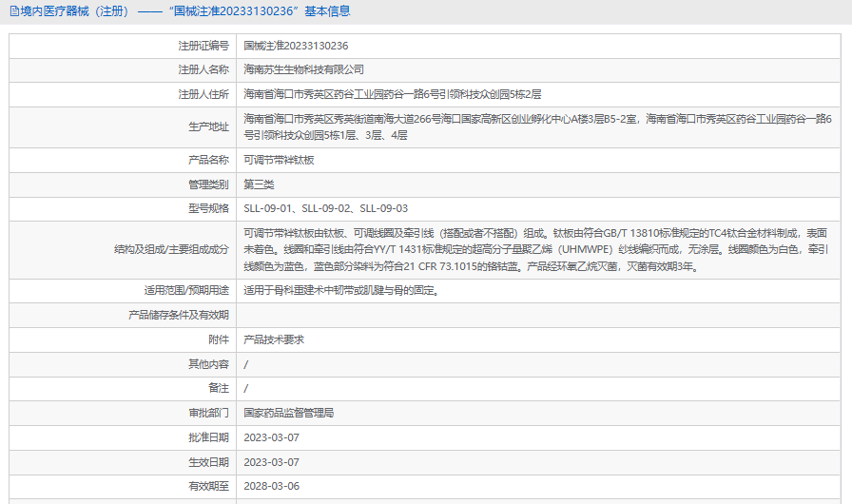Click the registrant name 海南苏生生物科技有限公司
Screen dimensions: 852x504
click(303, 69)
